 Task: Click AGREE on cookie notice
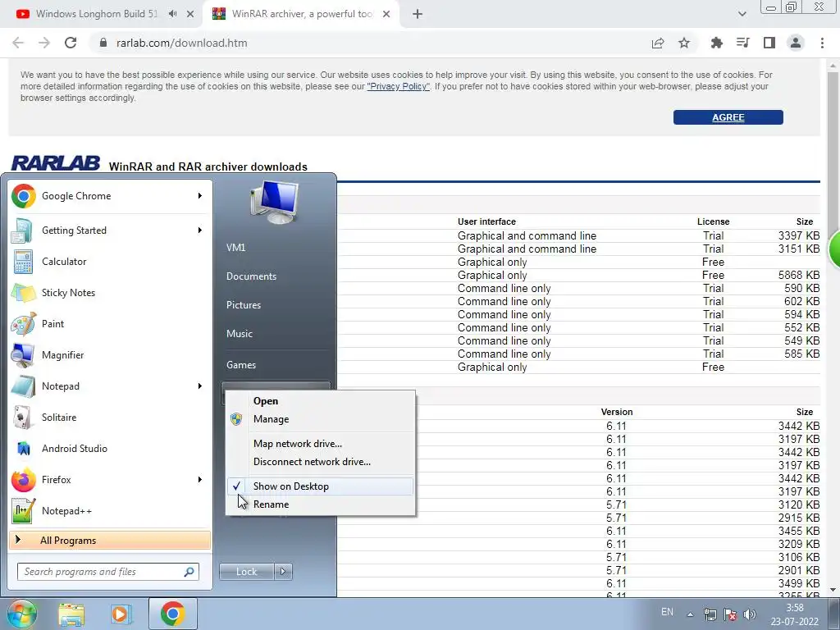coord(728,117)
